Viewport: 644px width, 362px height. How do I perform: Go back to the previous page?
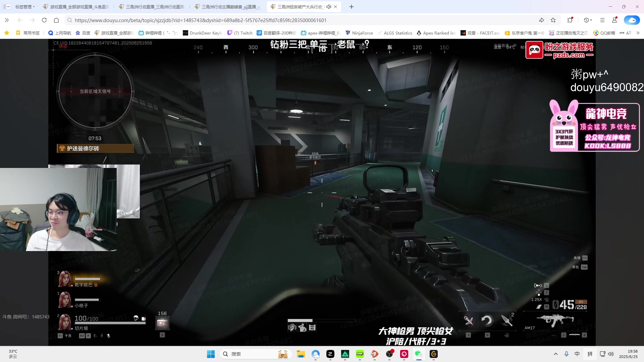click(x=20, y=20)
